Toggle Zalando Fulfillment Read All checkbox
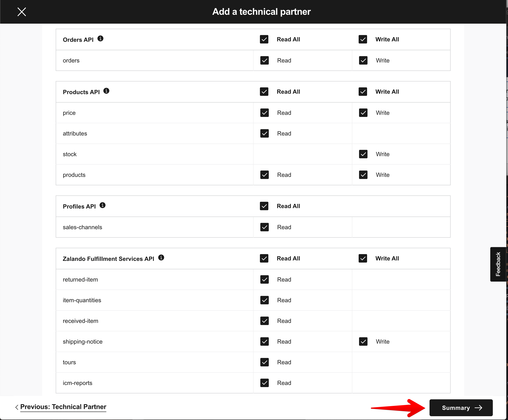Viewport: 508px width, 420px height. [264, 258]
